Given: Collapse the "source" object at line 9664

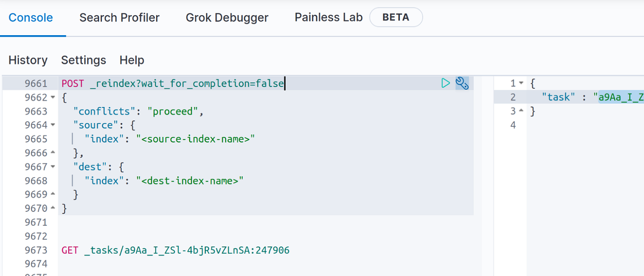Looking at the screenshot, I should [x=52, y=125].
